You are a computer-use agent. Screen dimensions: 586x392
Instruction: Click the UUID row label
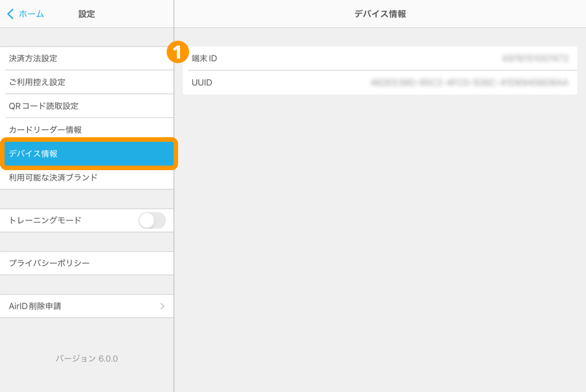click(x=202, y=83)
